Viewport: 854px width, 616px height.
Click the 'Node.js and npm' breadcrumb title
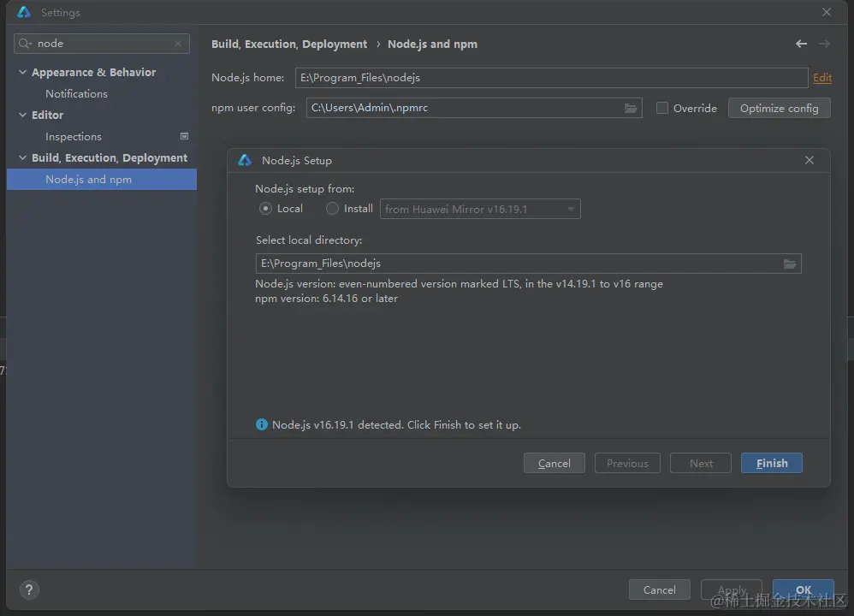pos(432,44)
